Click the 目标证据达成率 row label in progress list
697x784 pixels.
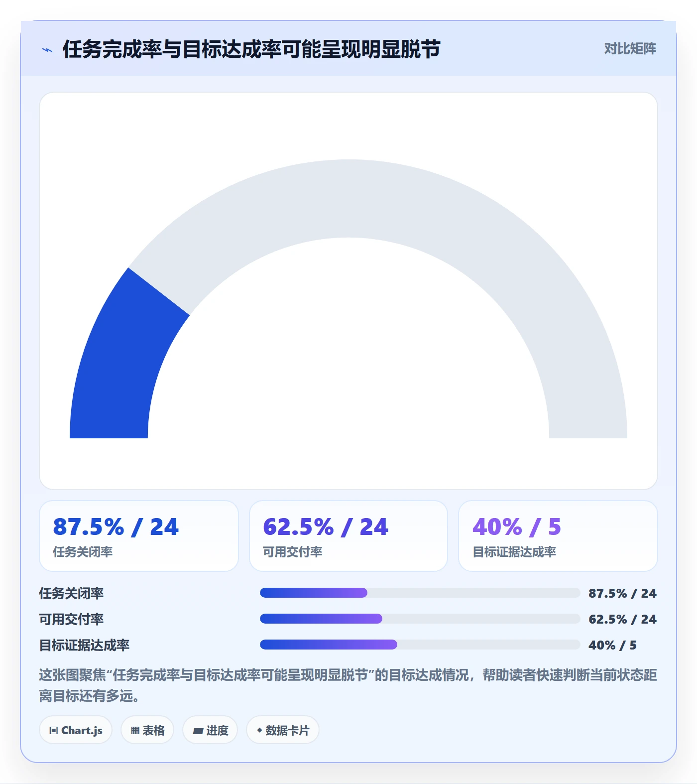point(84,645)
